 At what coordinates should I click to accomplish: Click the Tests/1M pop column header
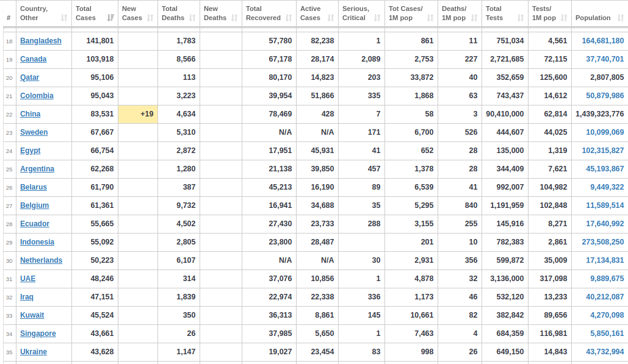[x=550, y=13]
